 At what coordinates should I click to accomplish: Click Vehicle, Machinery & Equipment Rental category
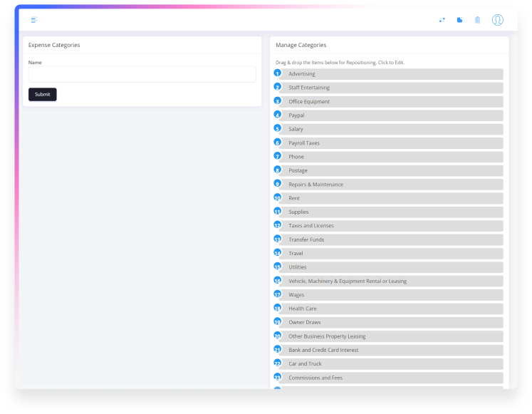(392, 281)
